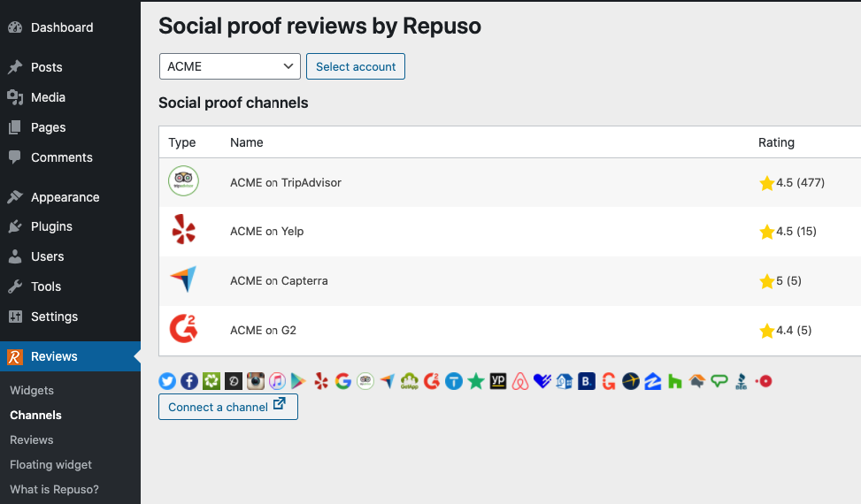Click the BBB torch icon
Screen dimensions: 861x504
pos(742,381)
